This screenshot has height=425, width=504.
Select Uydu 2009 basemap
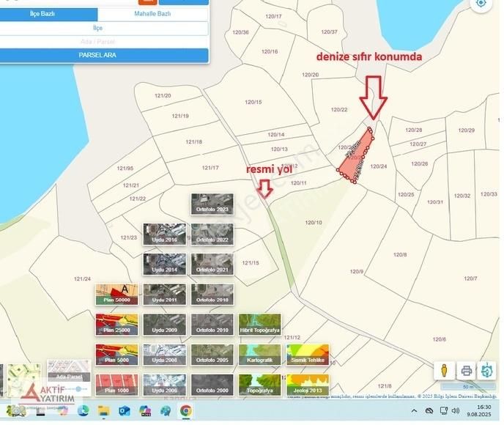pos(165,325)
